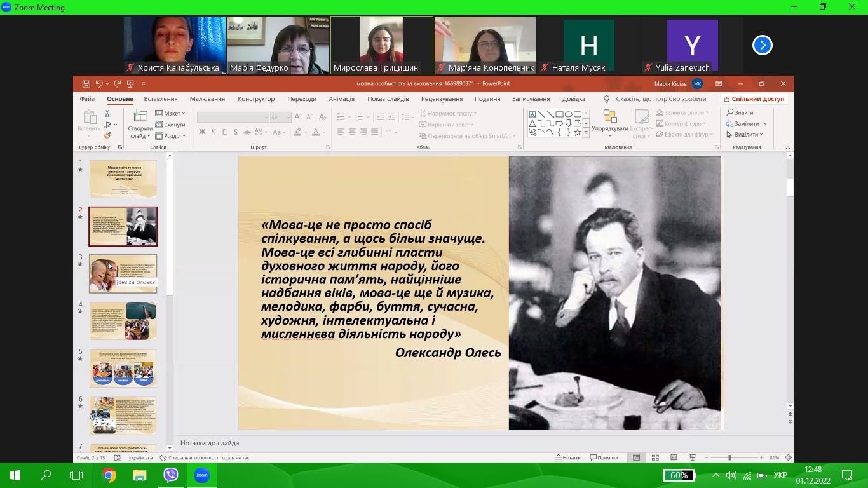Click the Windows Start button
Screen dimensions: 868x488
[x=15, y=475]
